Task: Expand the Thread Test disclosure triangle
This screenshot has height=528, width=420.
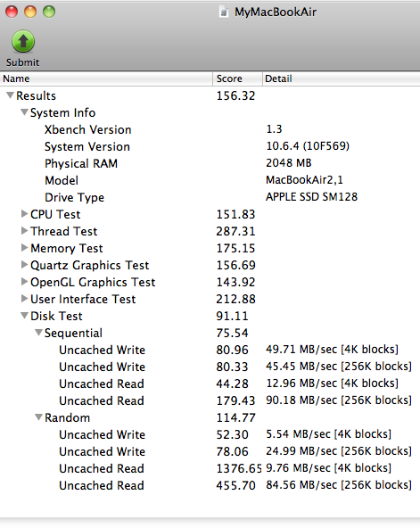Action: point(24,231)
